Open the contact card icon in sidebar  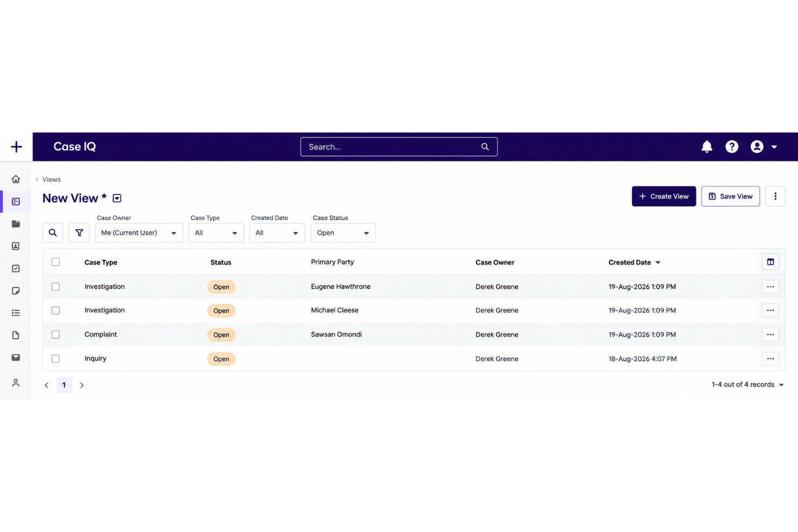pos(16,246)
